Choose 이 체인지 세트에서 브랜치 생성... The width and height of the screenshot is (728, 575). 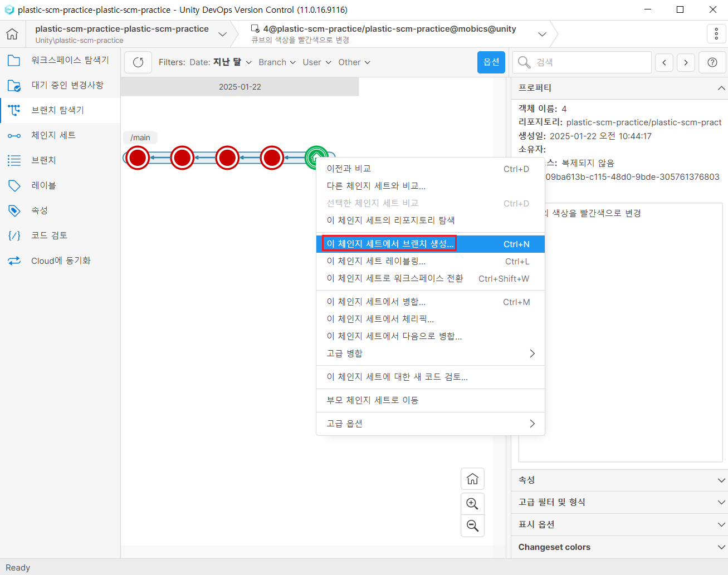(x=431, y=244)
